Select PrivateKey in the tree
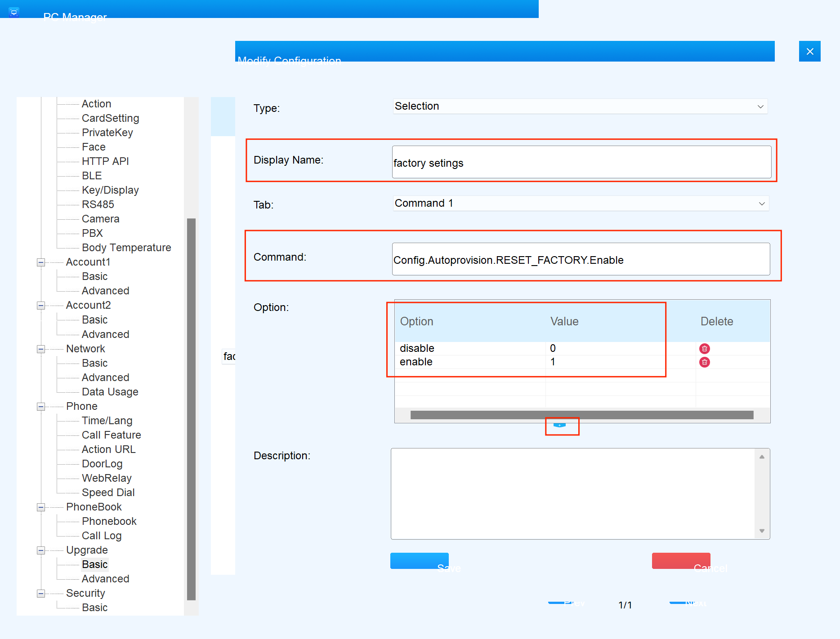 pyautogui.click(x=107, y=133)
